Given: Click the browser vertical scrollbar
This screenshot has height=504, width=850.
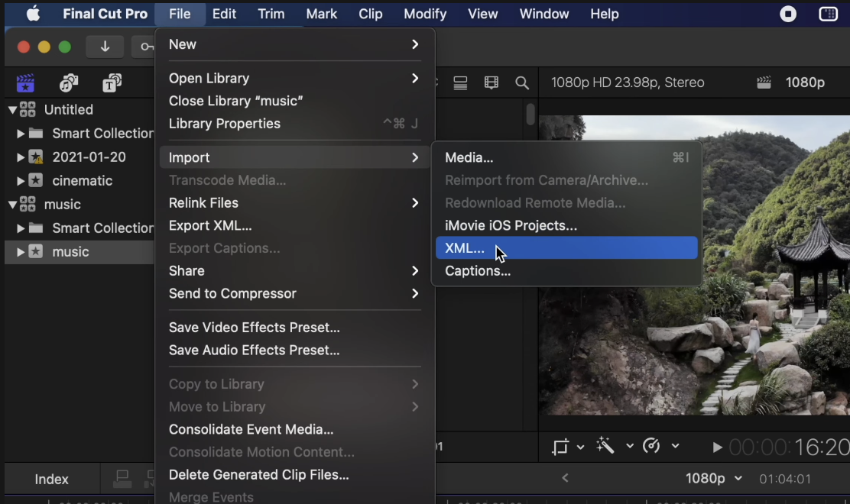Looking at the screenshot, I should click(530, 115).
